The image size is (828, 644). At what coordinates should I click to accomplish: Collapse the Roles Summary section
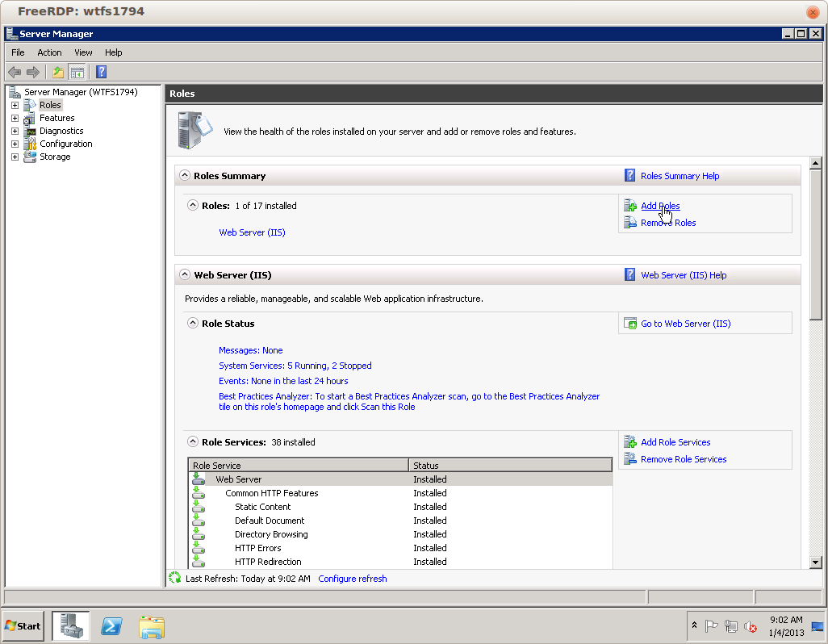point(184,175)
